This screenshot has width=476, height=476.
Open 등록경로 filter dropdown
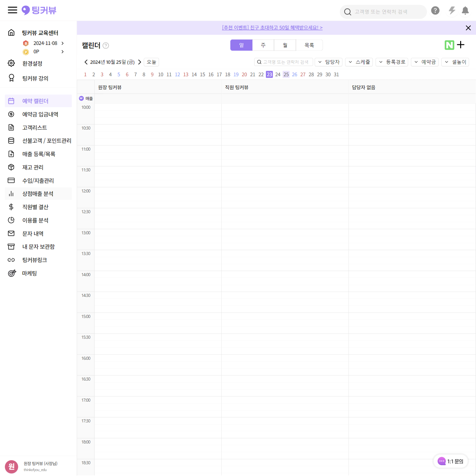(x=392, y=62)
